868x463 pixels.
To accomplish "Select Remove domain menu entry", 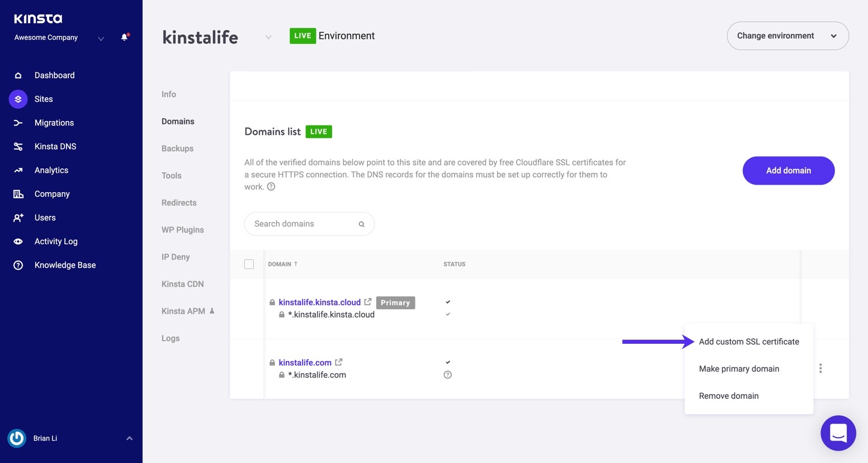I will click(729, 396).
